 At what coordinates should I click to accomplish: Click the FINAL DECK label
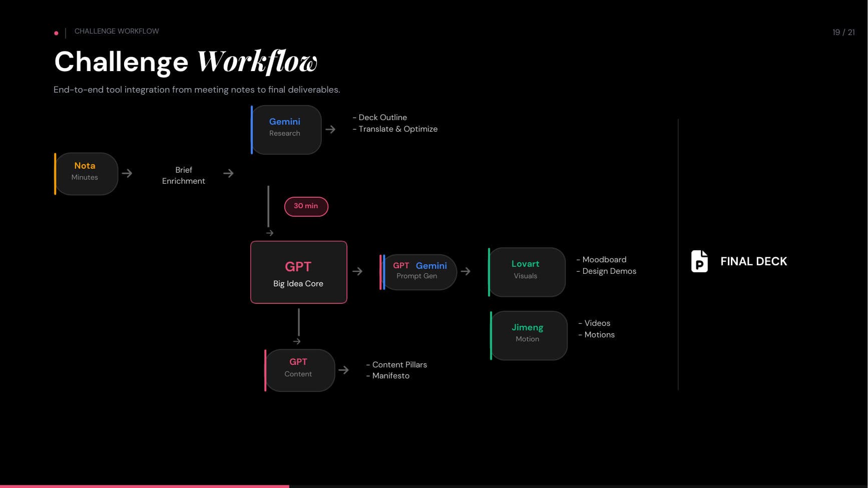click(753, 261)
